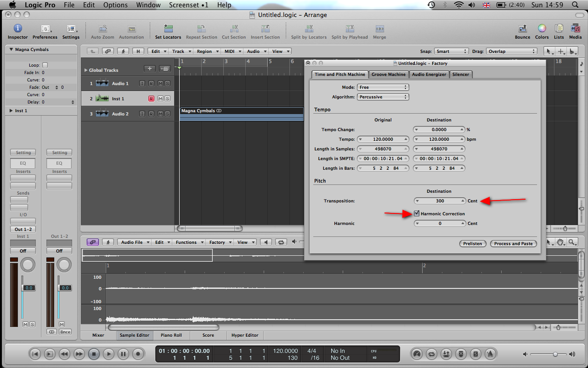The height and width of the screenshot is (368, 588).
Task: Click the Sample Editor speaker prelisten icon
Action: pyautogui.click(x=266, y=242)
